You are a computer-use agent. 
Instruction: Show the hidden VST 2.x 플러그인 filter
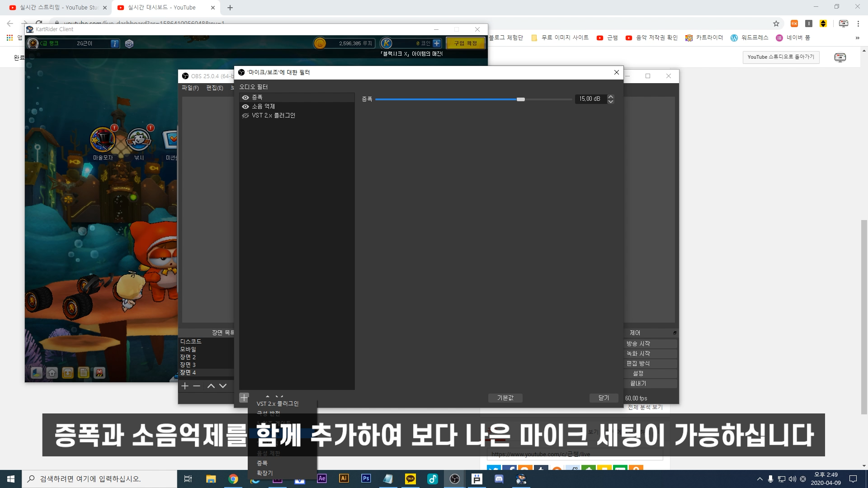coord(245,116)
